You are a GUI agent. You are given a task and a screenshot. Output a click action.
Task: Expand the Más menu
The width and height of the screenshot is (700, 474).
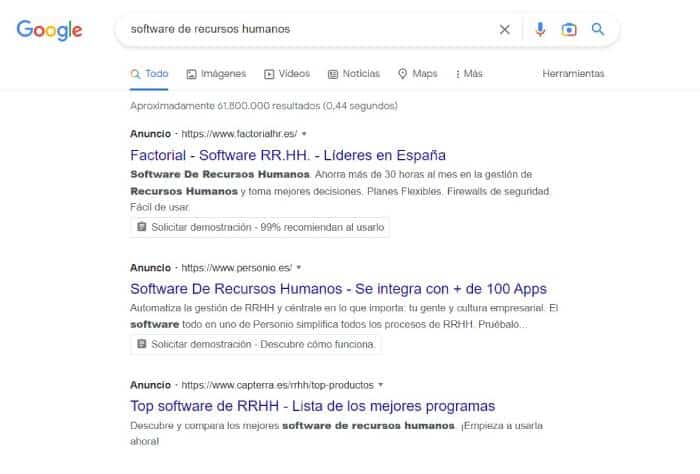coord(469,74)
